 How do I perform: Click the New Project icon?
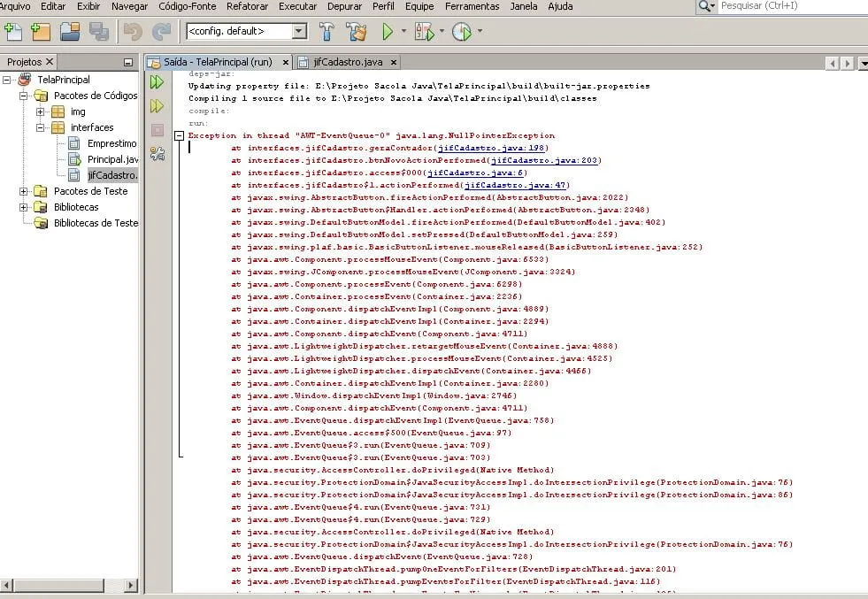[40, 32]
